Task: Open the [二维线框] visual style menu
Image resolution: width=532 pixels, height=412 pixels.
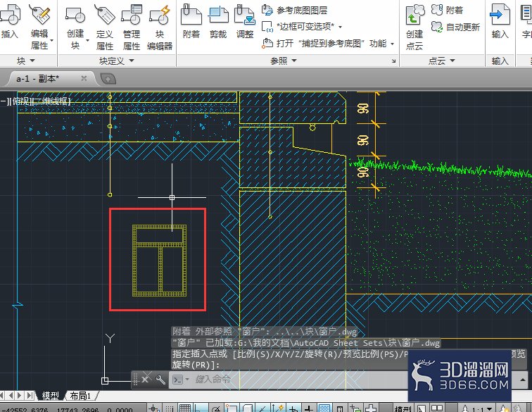Action: coord(51,101)
